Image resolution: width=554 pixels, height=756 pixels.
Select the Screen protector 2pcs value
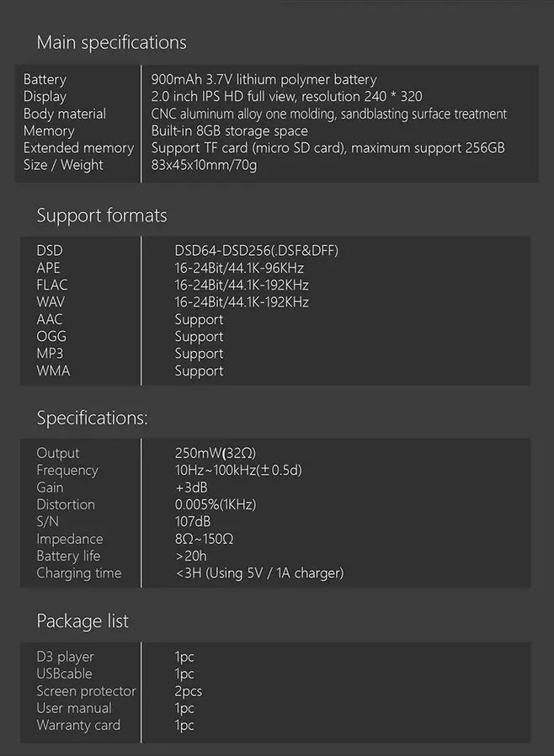pyautogui.click(x=188, y=691)
